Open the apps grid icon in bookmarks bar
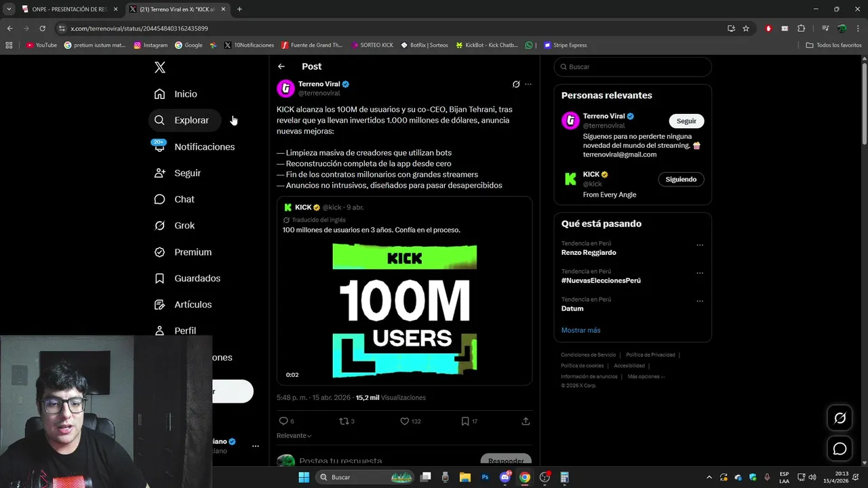This screenshot has width=868, height=488. point(9,45)
